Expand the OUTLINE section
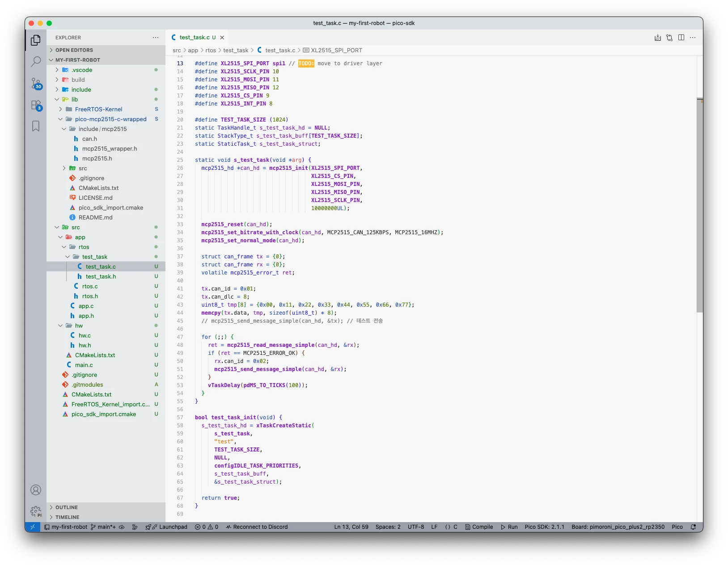This screenshot has width=728, height=565. 67,507
